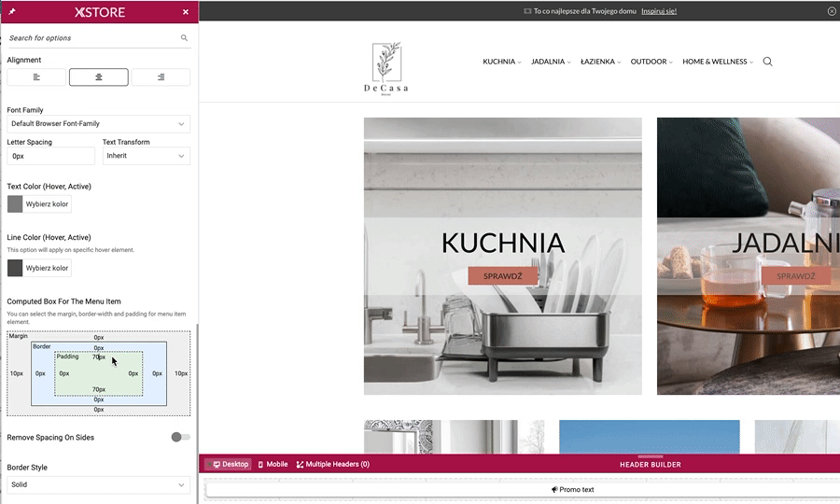Click the Font Family label
840x504 pixels.
click(24, 110)
